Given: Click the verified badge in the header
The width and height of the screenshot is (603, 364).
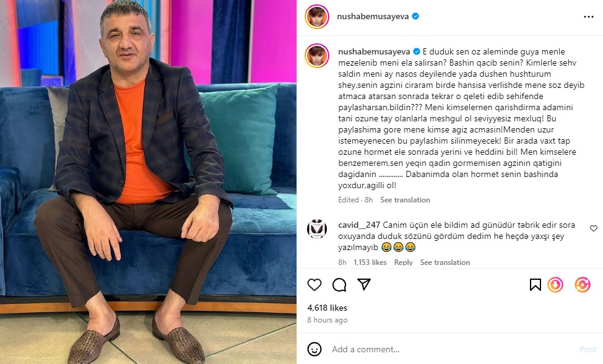Looking at the screenshot, I should 415,16.
